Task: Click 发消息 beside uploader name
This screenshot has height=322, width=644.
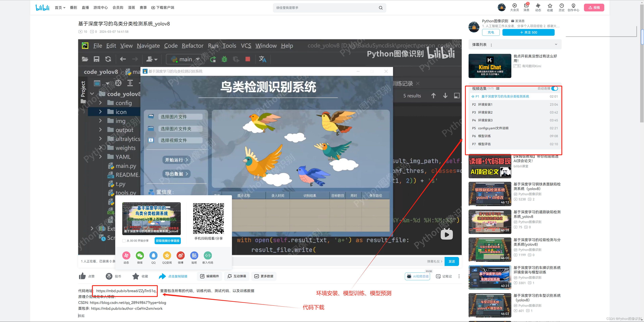Action: pyautogui.click(x=518, y=21)
